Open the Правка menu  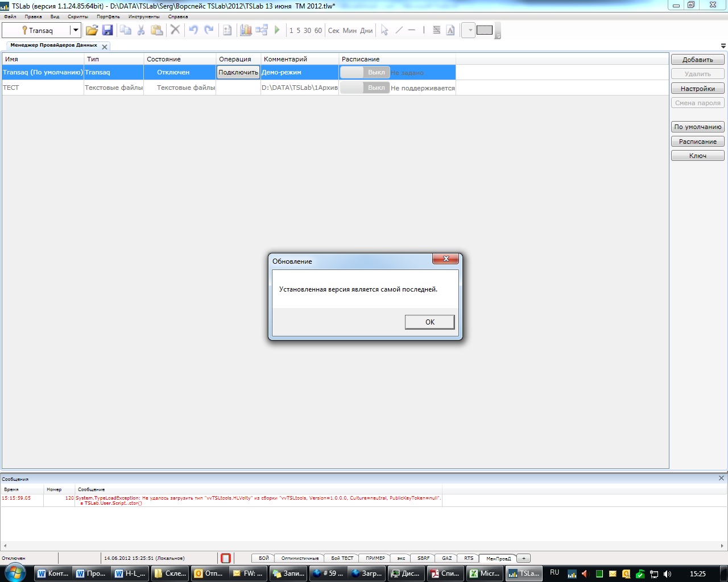(x=34, y=16)
